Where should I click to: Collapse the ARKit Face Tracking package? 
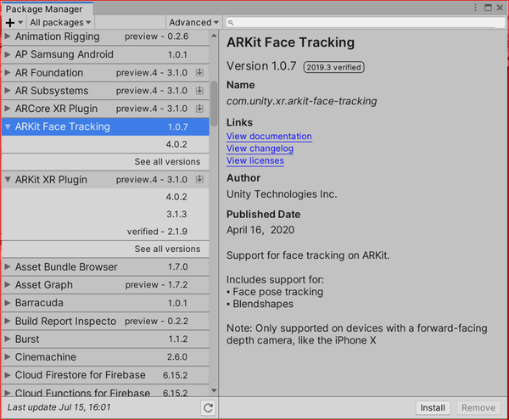8,126
